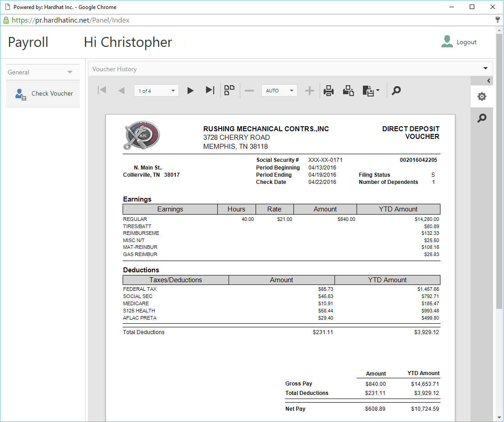Open toolbar search magnifier
The image size is (504, 422).
(x=396, y=91)
